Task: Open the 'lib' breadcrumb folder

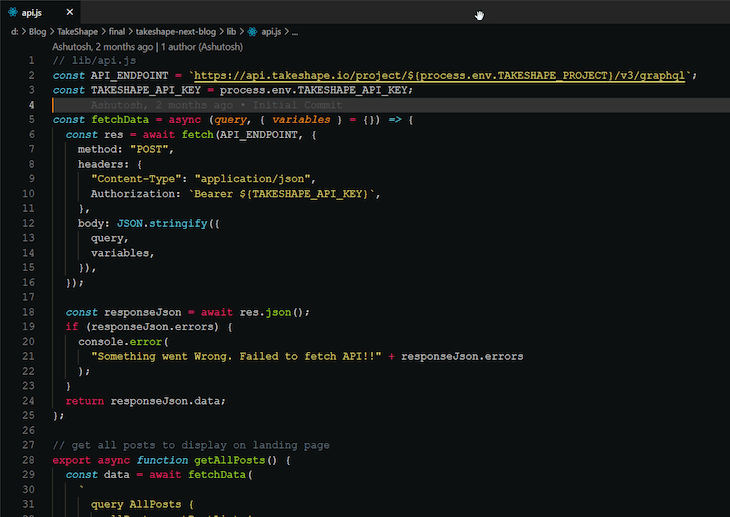Action: [x=233, y=32]
